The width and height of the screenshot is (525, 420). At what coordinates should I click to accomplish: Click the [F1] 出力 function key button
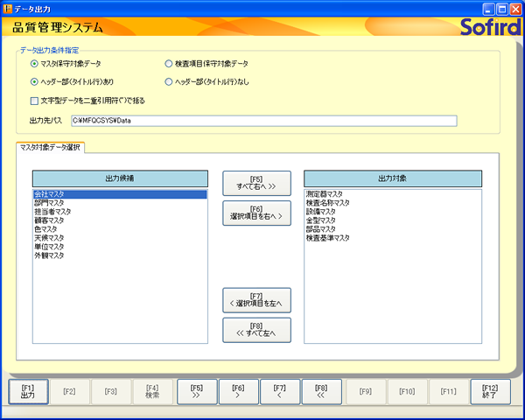click(x=28, y=390)
